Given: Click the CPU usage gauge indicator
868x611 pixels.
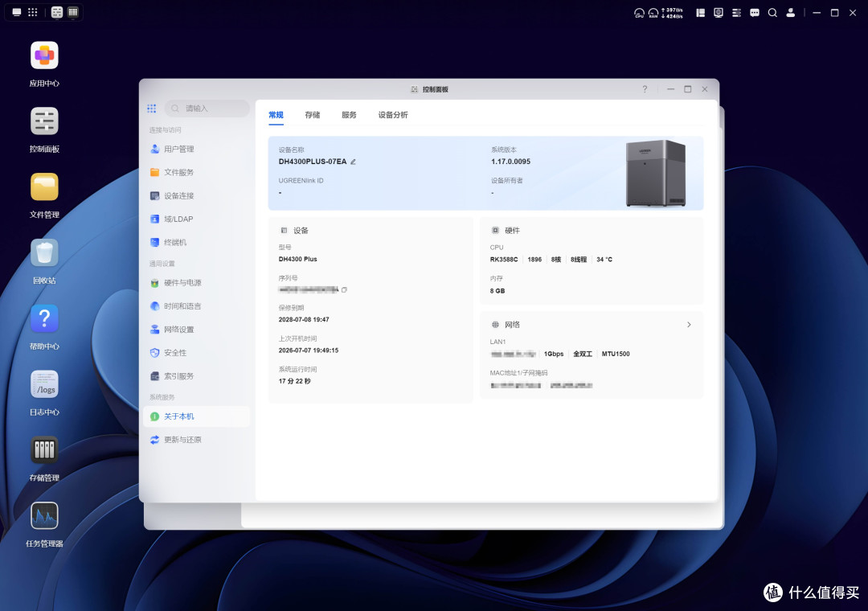Looking at the screenshot, I should (x=640, y=13).
